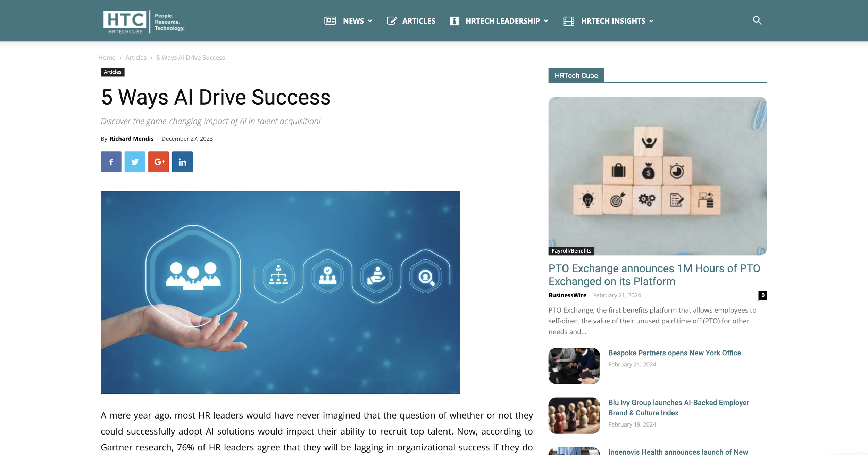Share article on Facebook
The height and width of the screenshot is (455, 868).
(x=111, y=162)
